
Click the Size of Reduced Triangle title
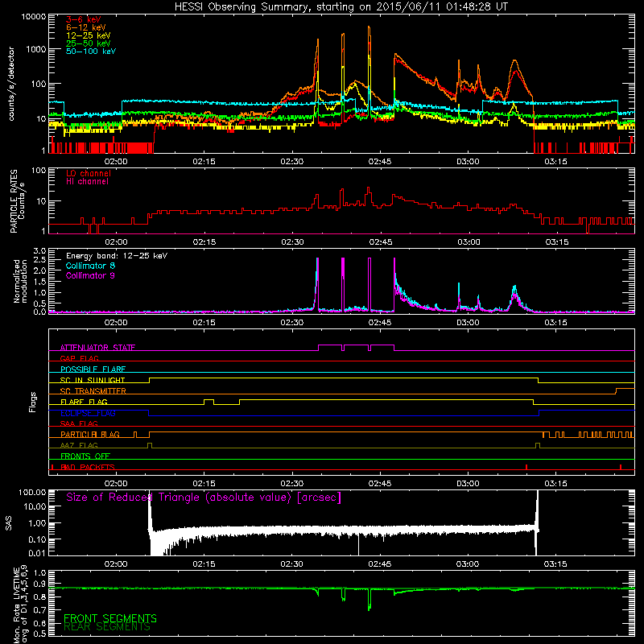click(x=204, y=497)
